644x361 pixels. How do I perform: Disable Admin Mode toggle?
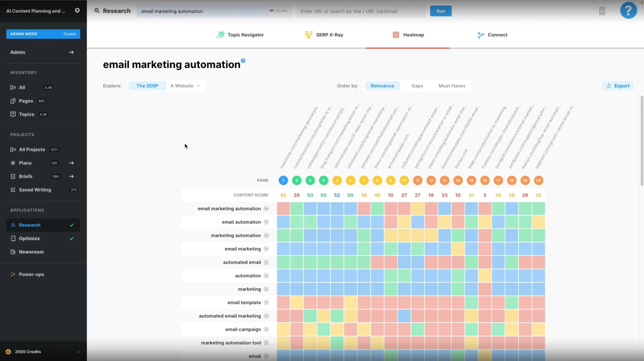pos(70,34)
